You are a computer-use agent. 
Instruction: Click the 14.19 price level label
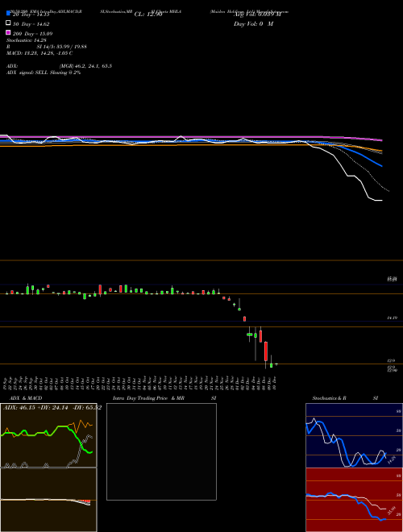393,318
